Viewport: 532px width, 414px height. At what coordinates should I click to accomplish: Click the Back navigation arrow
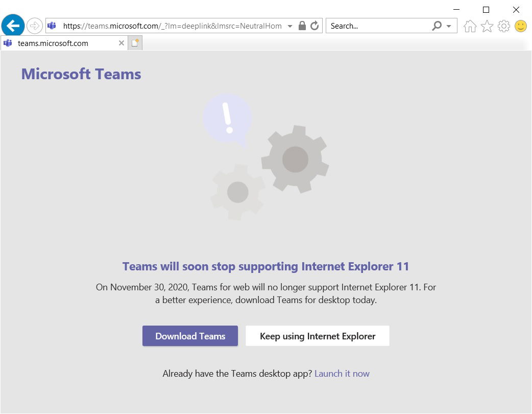point(13,26)
